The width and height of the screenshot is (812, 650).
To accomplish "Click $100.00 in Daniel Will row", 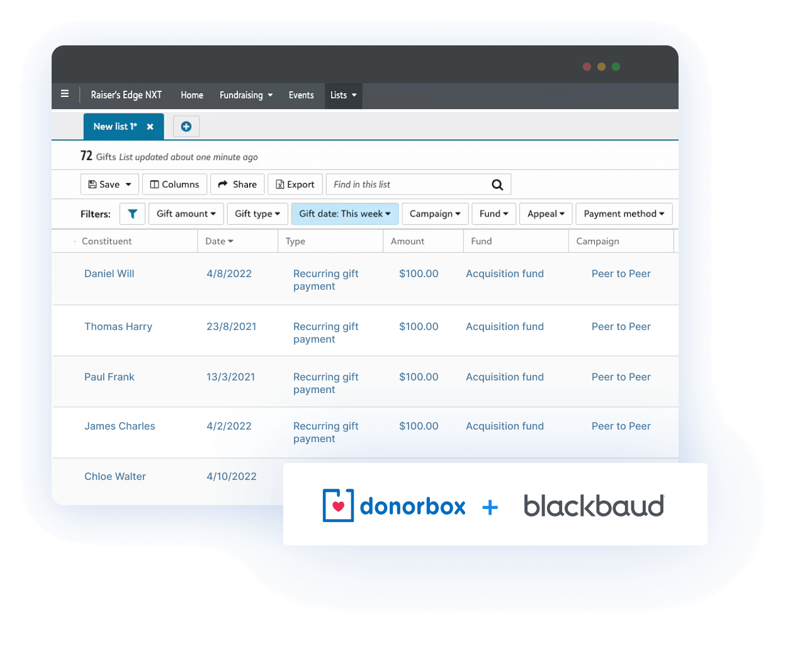I will click(419, 274).
